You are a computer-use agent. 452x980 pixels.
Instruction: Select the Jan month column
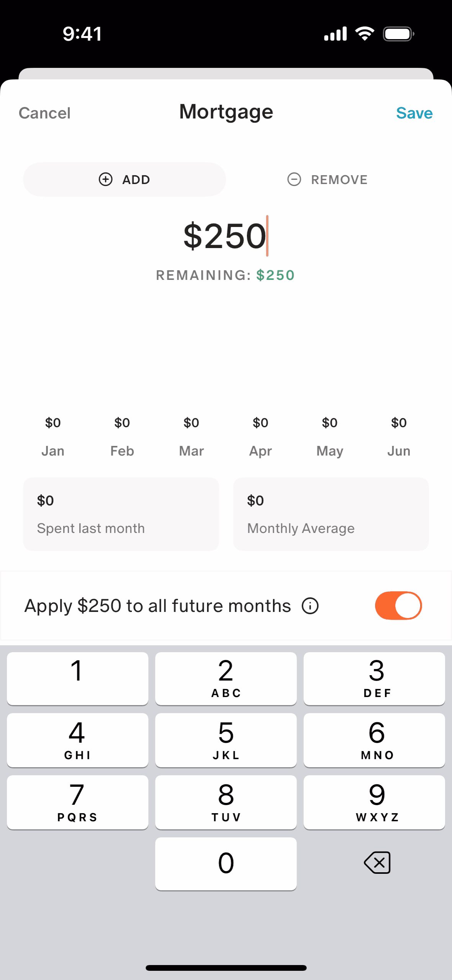tap(53, 437)
